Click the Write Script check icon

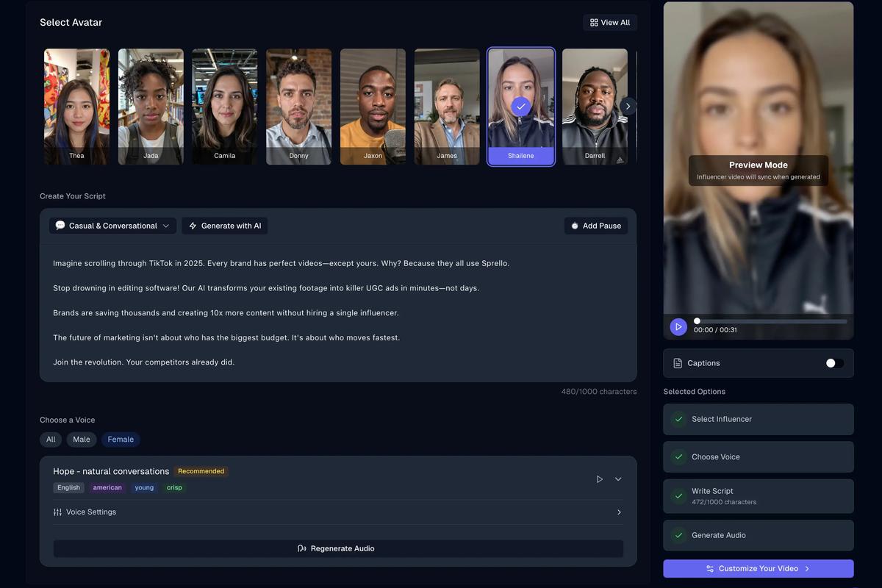pos(678,496)
